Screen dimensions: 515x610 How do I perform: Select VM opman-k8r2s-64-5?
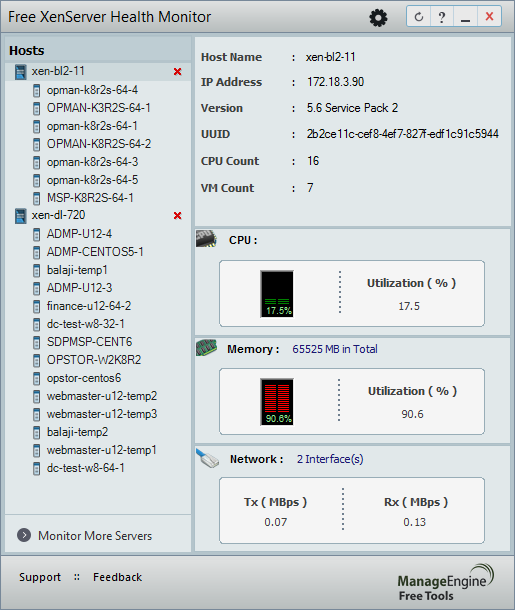[93, 180]
